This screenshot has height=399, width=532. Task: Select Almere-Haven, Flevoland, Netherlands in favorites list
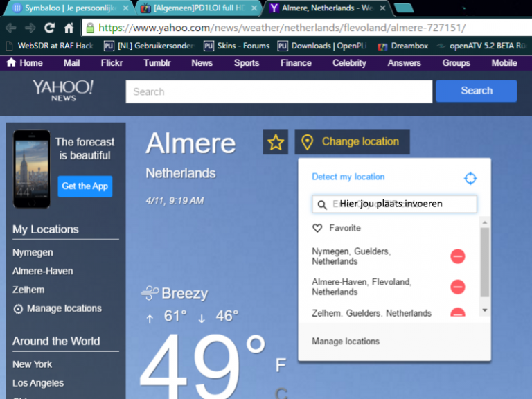pyautogui.click(x=362, y=287)
